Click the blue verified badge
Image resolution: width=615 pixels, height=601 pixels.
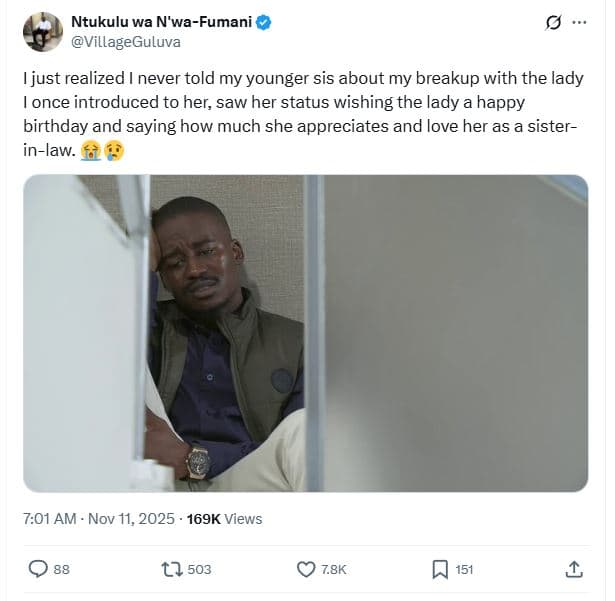(x=264, y=22)
